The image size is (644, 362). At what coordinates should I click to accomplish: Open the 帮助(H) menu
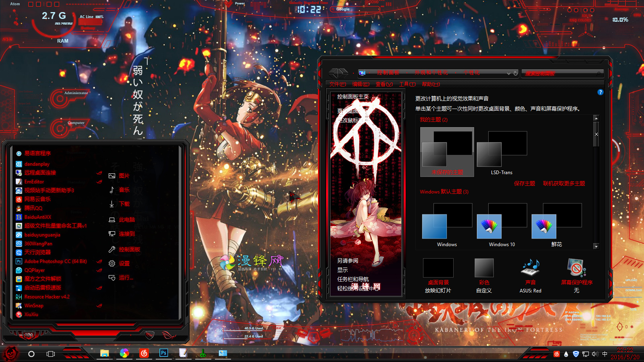point(431,84)
